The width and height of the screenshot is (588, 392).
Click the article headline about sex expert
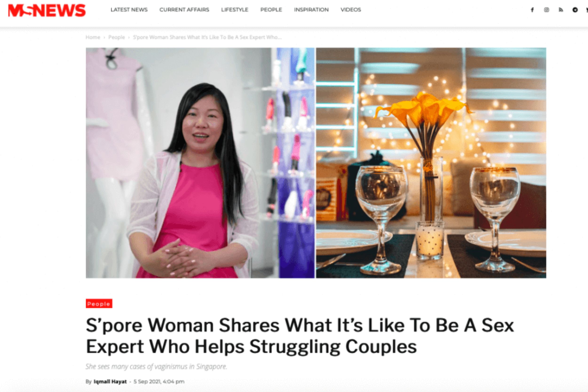tap(300, 336)
